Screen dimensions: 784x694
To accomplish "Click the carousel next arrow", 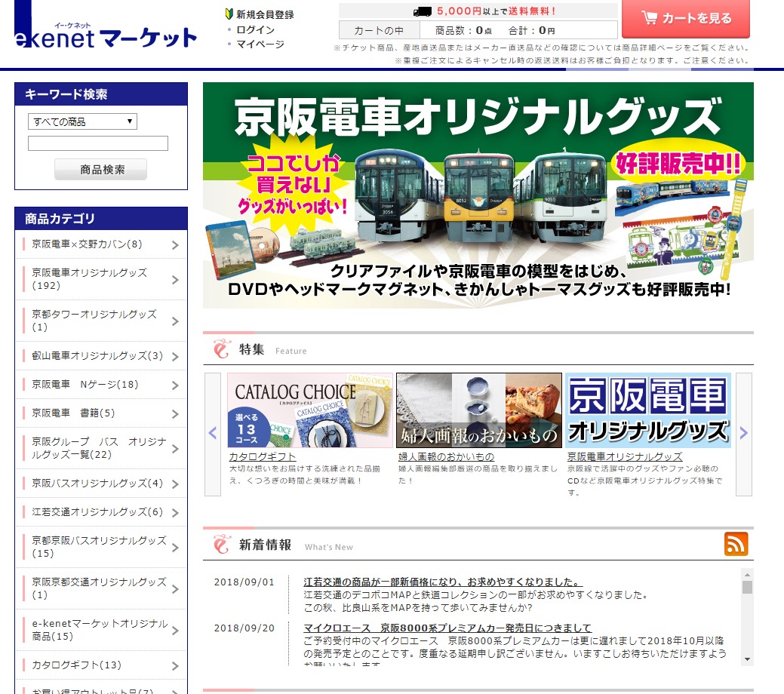I will point(743,433).
